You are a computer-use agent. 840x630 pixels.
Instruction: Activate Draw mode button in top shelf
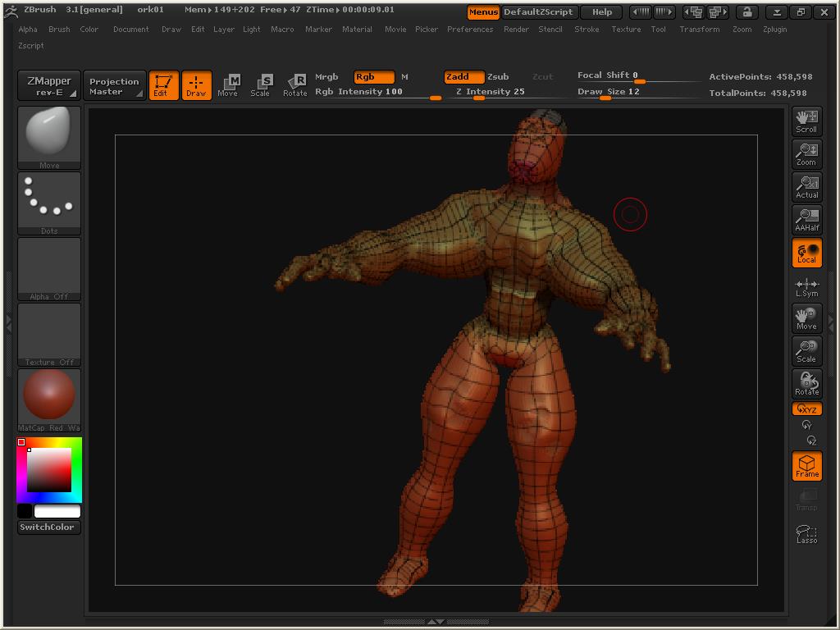[196, 85]
